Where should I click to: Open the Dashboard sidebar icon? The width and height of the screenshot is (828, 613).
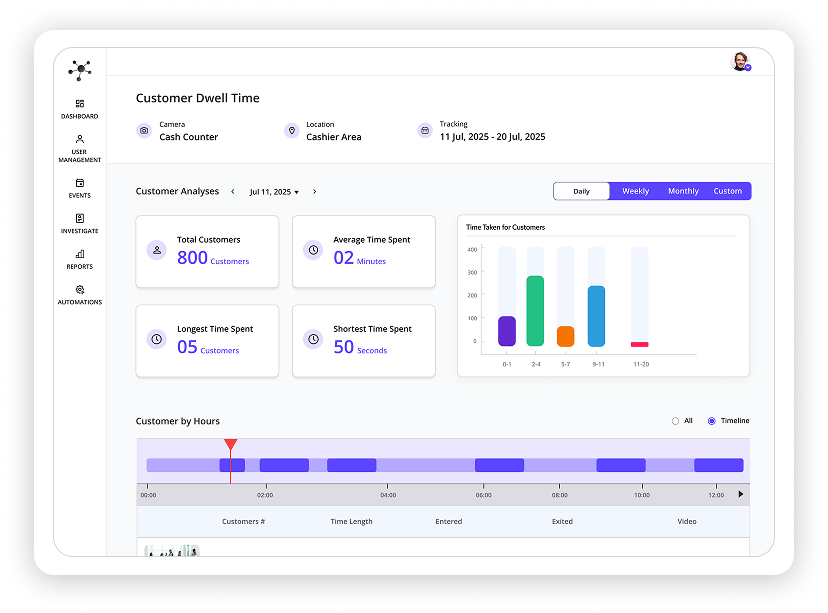(80, 104)
